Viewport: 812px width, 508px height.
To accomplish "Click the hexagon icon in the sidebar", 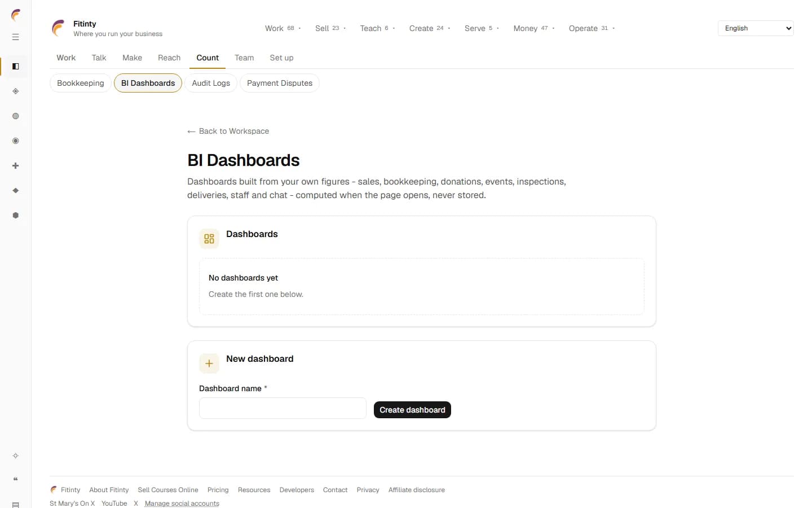I will 16,216.
